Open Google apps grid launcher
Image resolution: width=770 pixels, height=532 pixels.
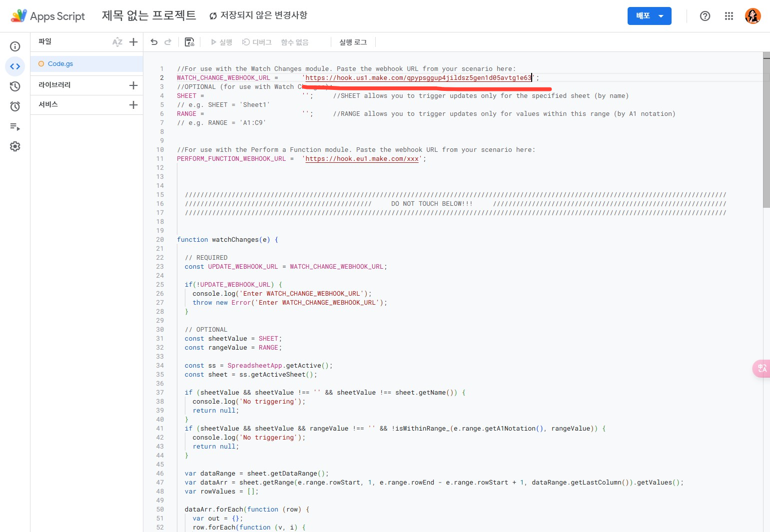pyautogui.click(x=729, y=16)
